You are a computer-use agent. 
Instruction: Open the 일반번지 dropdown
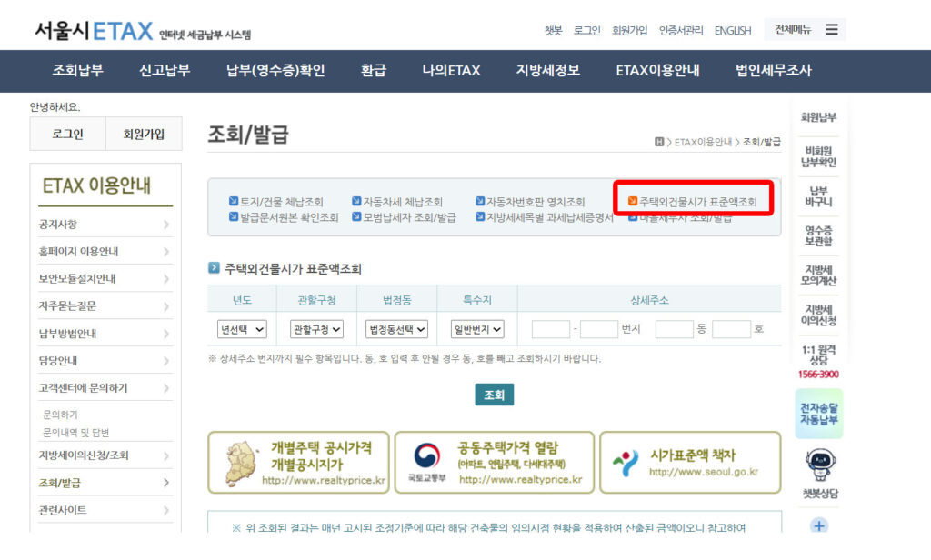(x=477, y=329)
